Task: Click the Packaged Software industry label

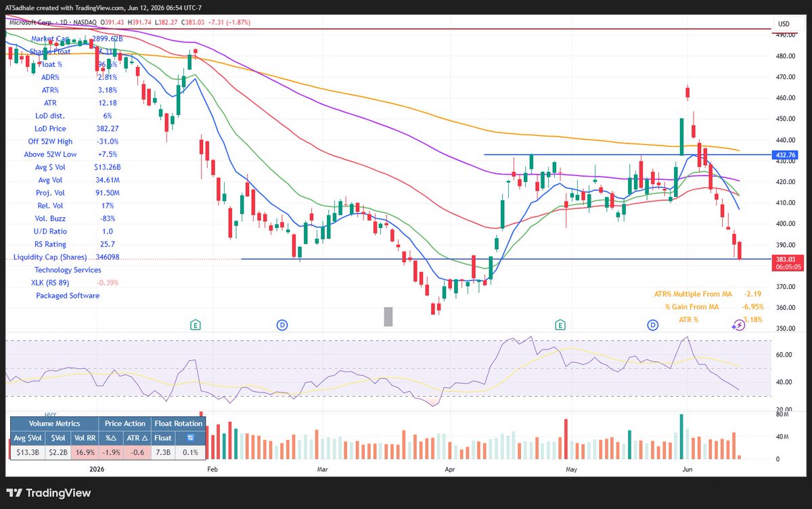Action: pyautogui.click(x=68, y=296)
